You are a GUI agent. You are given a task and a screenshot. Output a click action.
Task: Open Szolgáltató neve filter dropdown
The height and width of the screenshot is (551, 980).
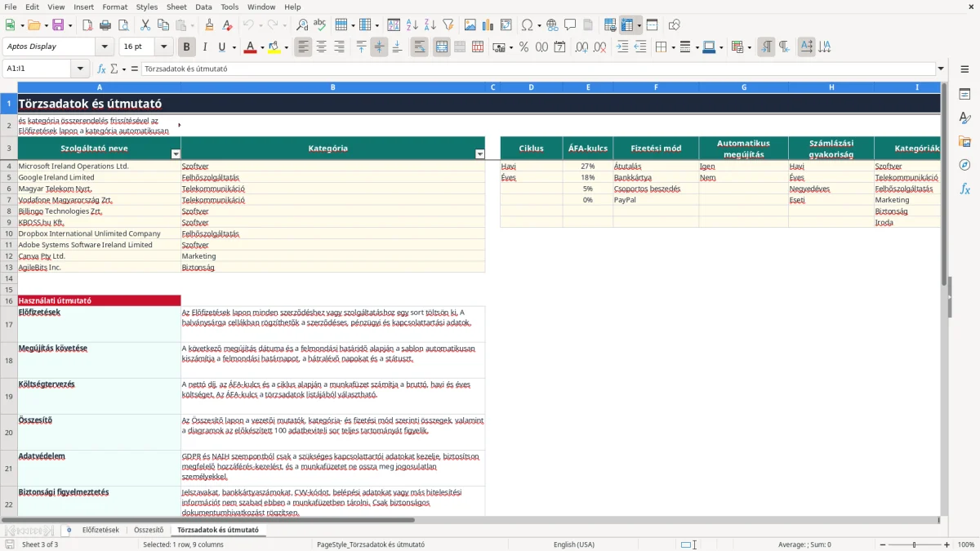coord(176,154)
